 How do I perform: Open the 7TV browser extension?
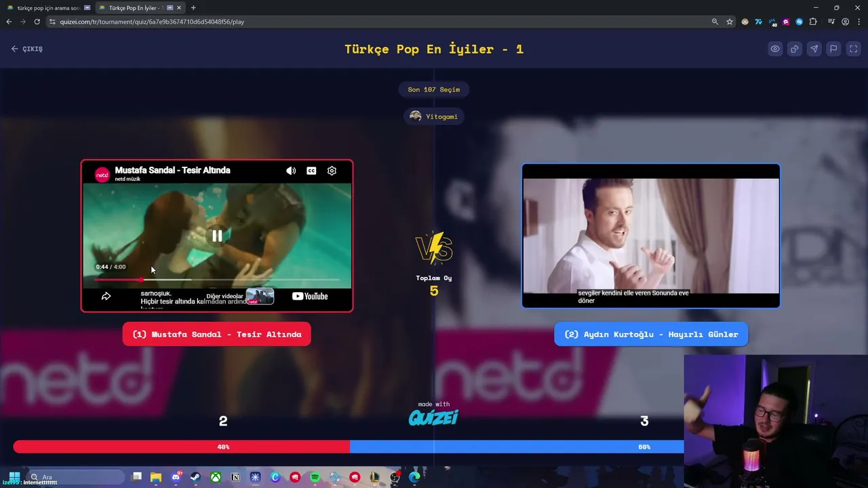(x=759, y=22)
